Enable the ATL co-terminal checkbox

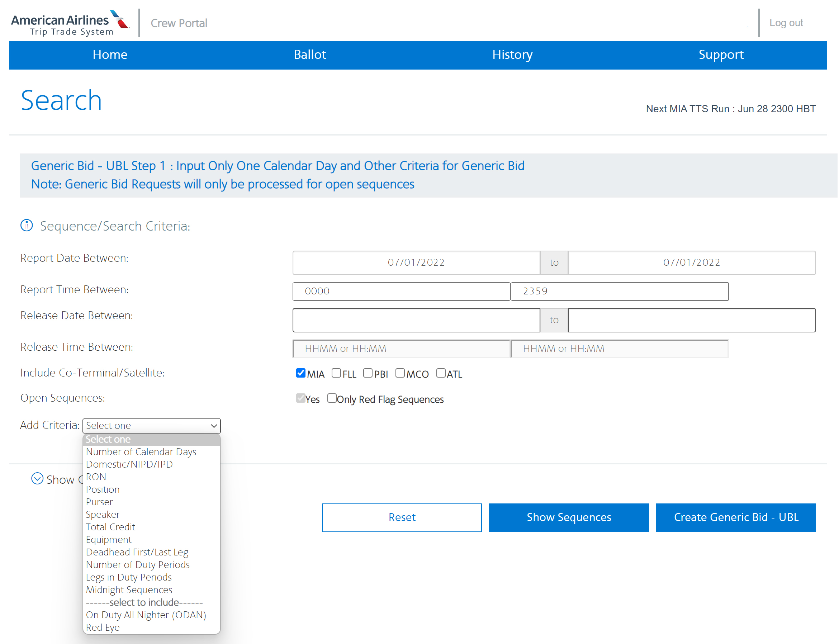pos(441,373)
